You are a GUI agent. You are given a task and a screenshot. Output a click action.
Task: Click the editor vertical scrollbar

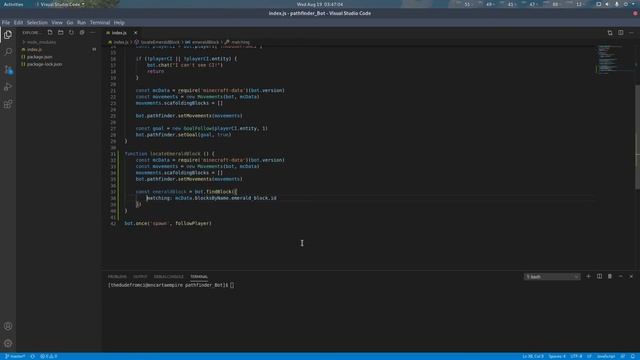click(x=637, y=137)
